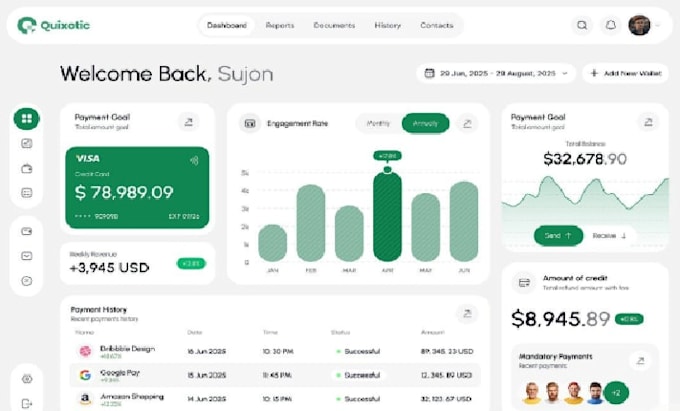Click the Send button
The width and height of the screenshot is (680, 411).
558,235
